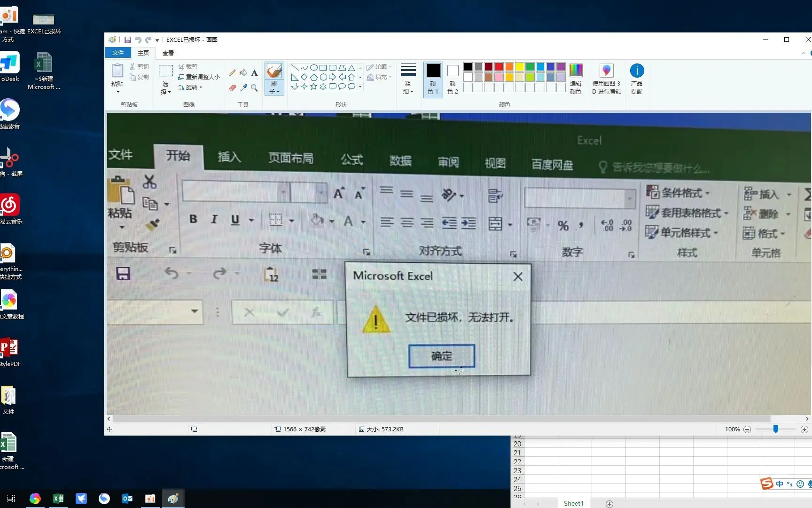Pick the yellow color swatch
This screenshot has width=812, height=508.
520,67
